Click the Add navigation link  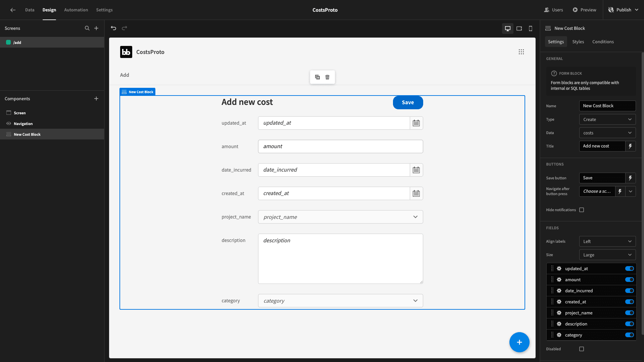pos(125,75)
